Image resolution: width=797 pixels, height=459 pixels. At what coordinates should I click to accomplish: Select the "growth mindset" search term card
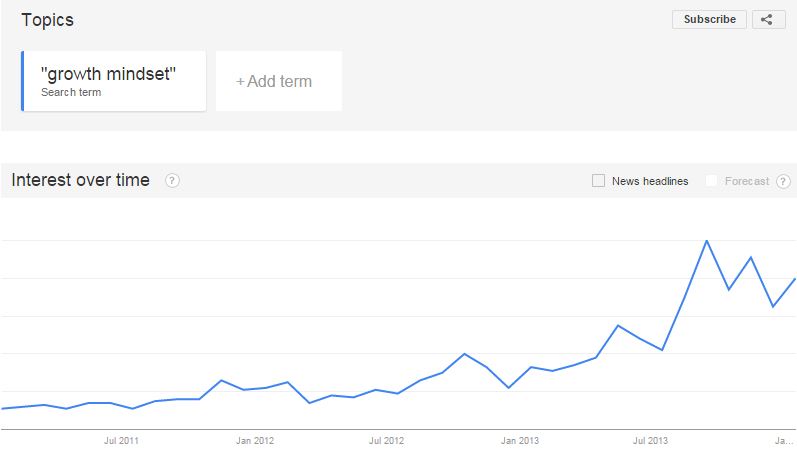(x=113, y=81)
